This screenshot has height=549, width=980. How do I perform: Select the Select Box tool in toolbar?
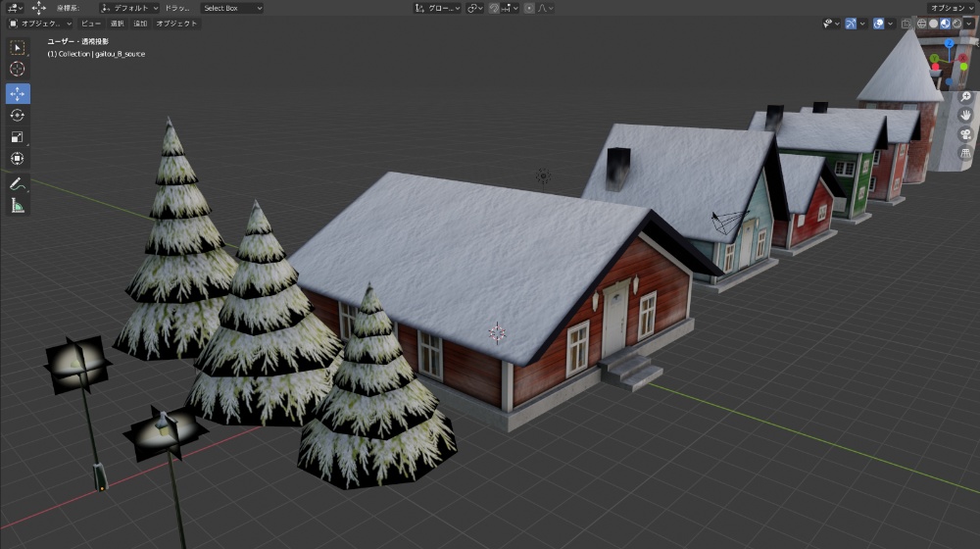[18, 47]
